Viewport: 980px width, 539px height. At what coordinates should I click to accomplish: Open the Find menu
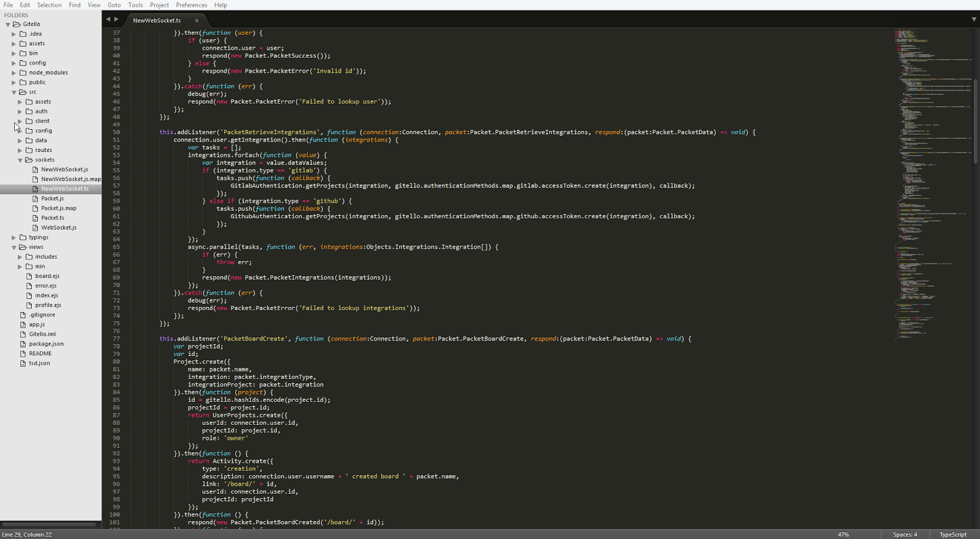(74, 5)
